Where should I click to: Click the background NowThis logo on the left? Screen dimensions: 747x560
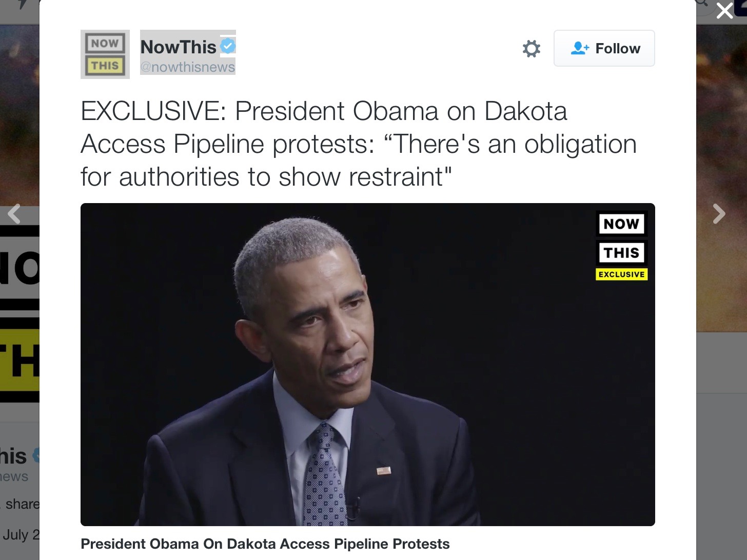(19, 313)
